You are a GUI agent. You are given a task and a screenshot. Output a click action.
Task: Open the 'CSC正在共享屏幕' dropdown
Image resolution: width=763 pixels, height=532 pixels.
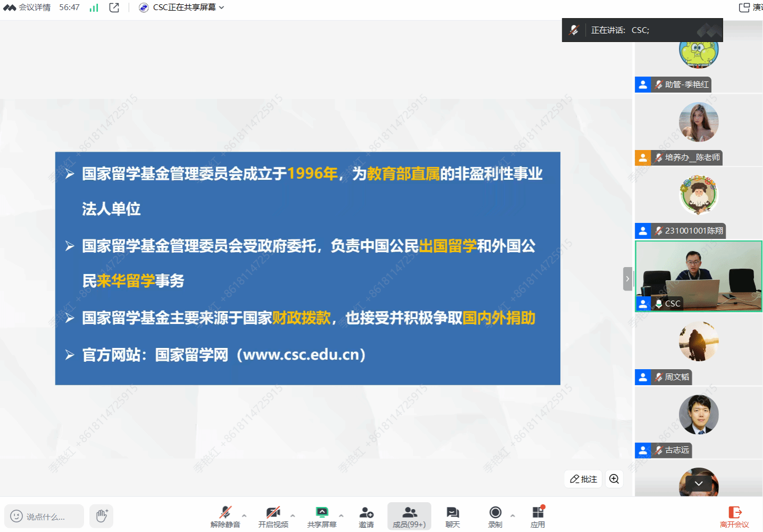(x=182, y=7)
